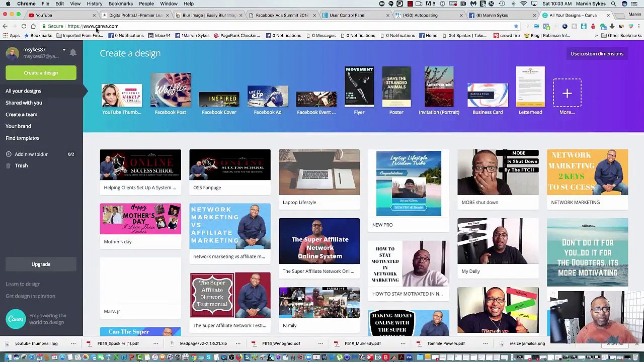Expand options for FB18_Spuckler (1).pdf download
This screenshot has width=644, height=362.
click(x=155, y=343)
